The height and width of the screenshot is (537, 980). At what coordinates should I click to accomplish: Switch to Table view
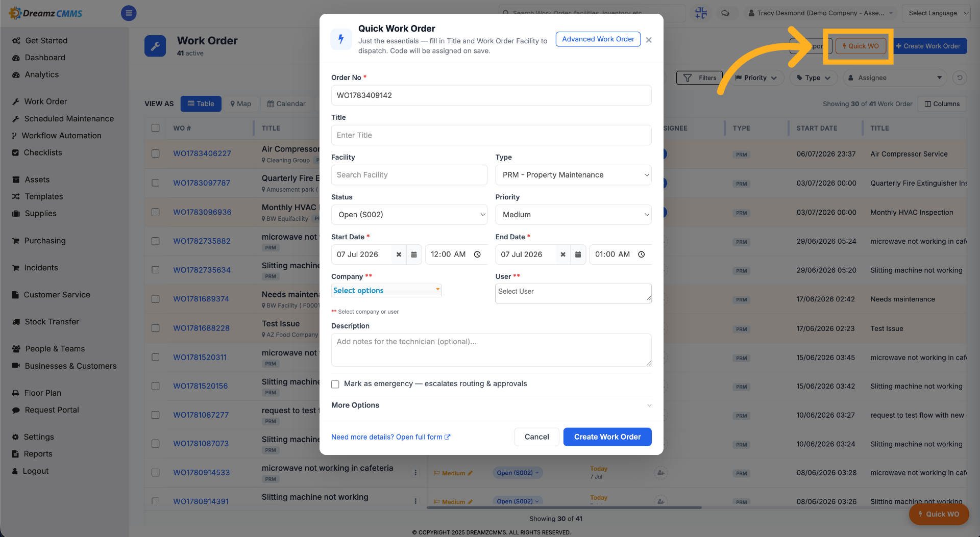201,104
